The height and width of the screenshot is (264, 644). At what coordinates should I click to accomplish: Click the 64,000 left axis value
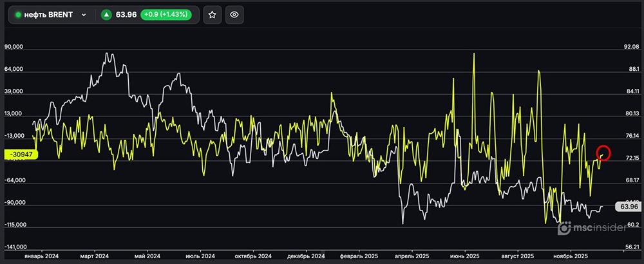[x=14, y=70]
